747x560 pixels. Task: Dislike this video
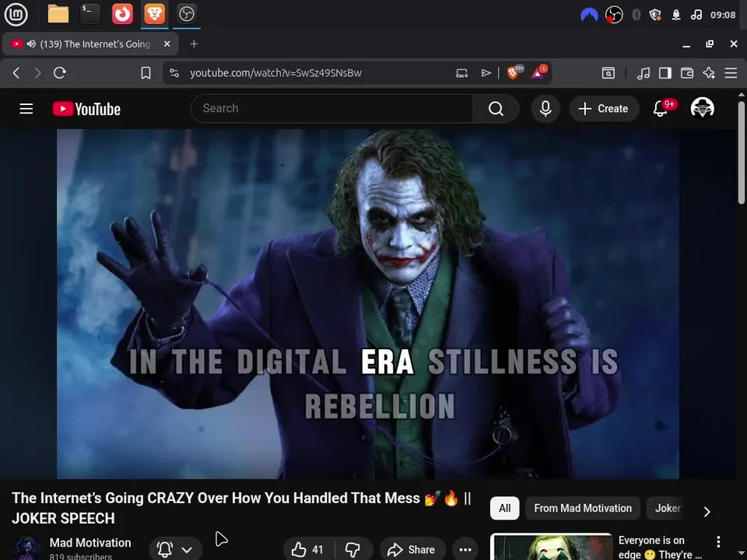coord(353,550)
